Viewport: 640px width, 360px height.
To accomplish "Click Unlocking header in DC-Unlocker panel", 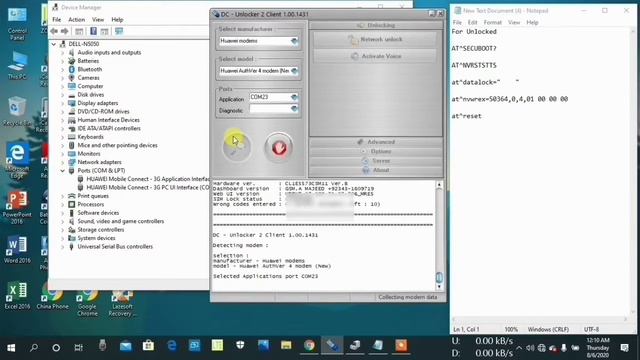I will point(376,25).
